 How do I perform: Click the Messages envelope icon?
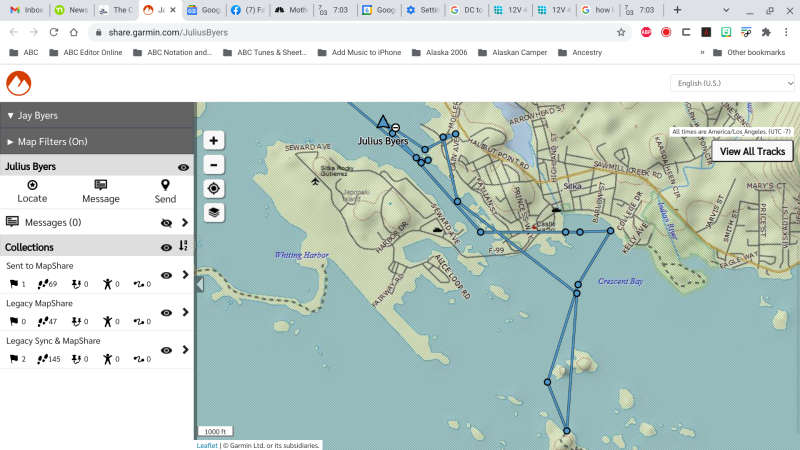pyautogui.click(x=12, y=221)
